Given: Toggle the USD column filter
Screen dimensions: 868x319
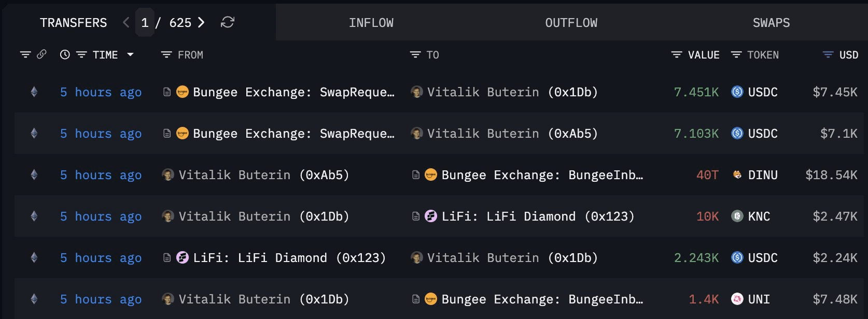Looking at the screenshot, I should (828, 54).
